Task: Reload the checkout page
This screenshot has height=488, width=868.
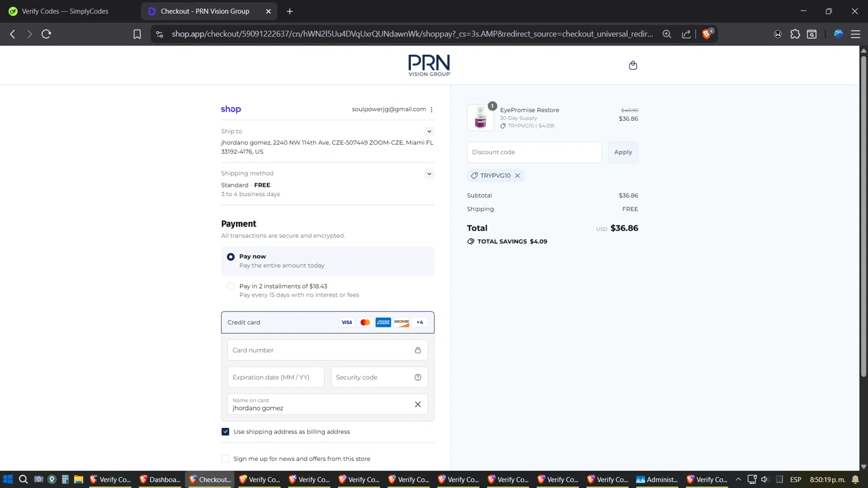Action: tap(46, 34)
